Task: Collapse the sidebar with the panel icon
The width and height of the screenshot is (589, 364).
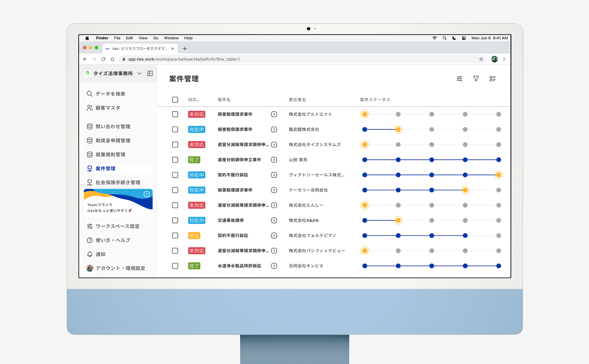Action: [150, 73]
